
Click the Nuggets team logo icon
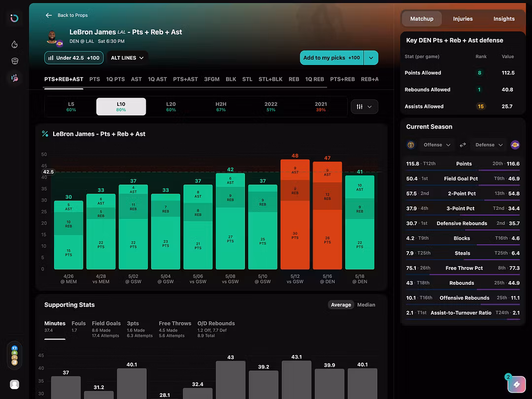(411, 145)
